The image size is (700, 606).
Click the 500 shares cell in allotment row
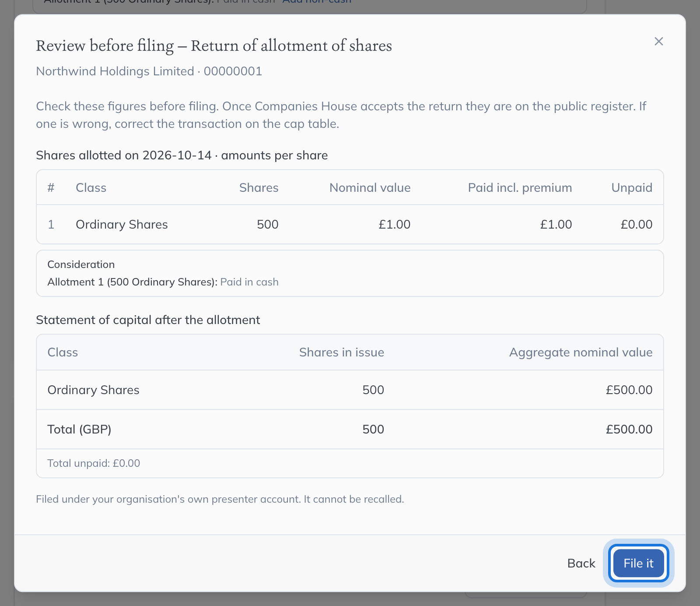pos(268,224)
